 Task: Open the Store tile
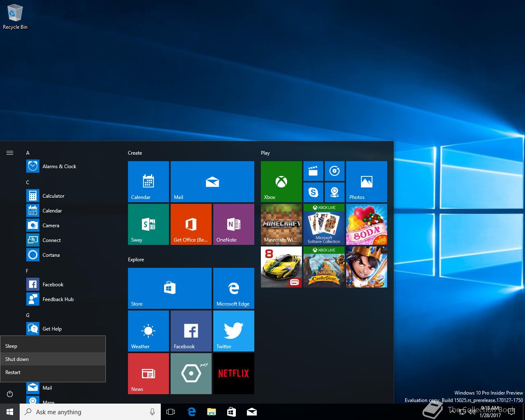(x=170, y=288)
